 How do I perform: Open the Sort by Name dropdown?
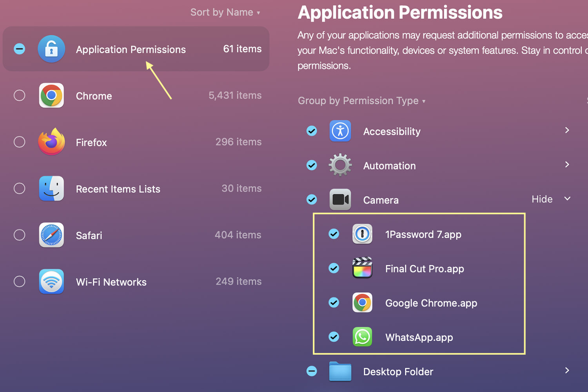225,13
